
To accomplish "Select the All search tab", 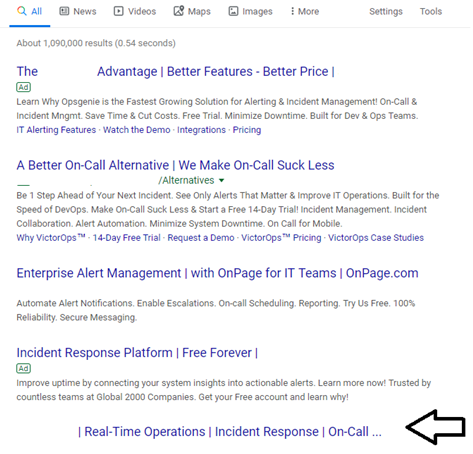I will 30,12.
